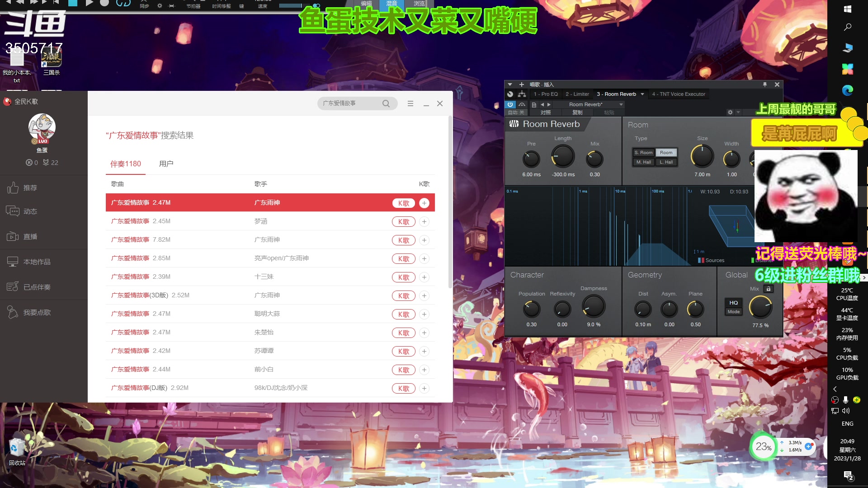Screen dimensions: 868x488
Task: Add 梦涵 version to queue with plus icon
Action: click(x=424, y=221)
